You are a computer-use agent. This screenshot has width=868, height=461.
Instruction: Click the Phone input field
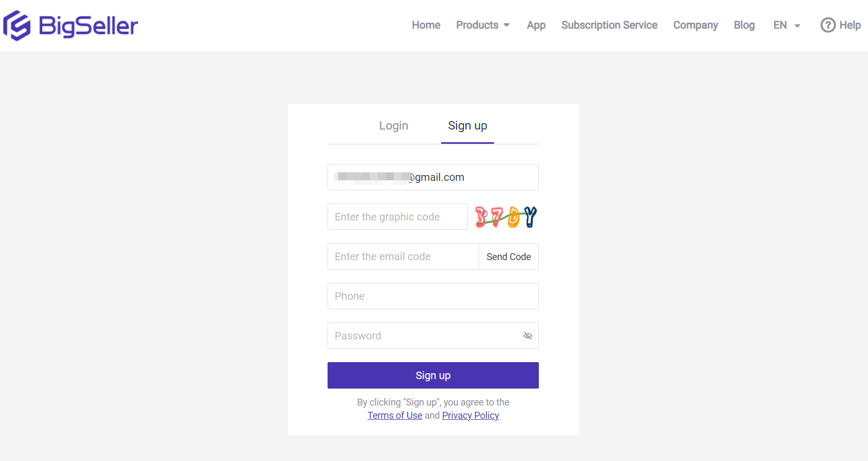coord(433,296)
